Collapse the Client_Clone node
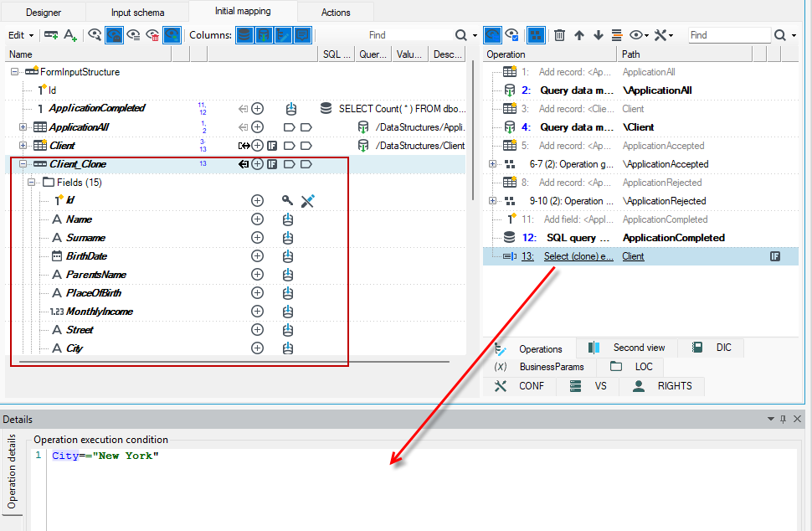The width and height of the screenshot is (812, 531). point(23,163)
